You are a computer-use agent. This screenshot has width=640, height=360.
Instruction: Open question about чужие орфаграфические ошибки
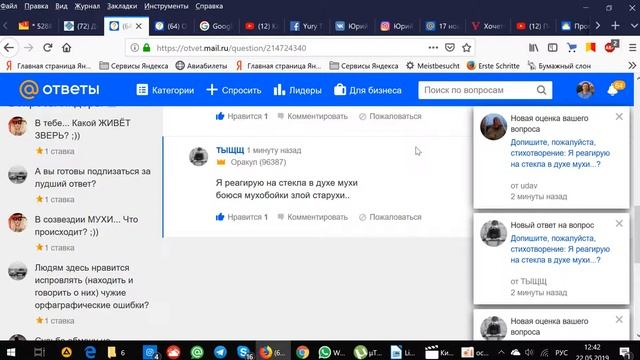click(x=92, y=286)
